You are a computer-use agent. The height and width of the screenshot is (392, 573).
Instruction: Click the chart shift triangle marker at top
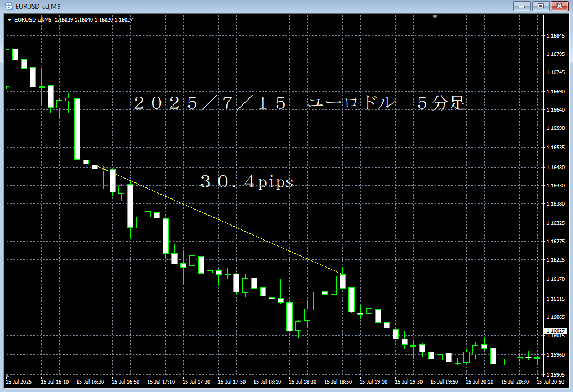click(x=436, y=17)
